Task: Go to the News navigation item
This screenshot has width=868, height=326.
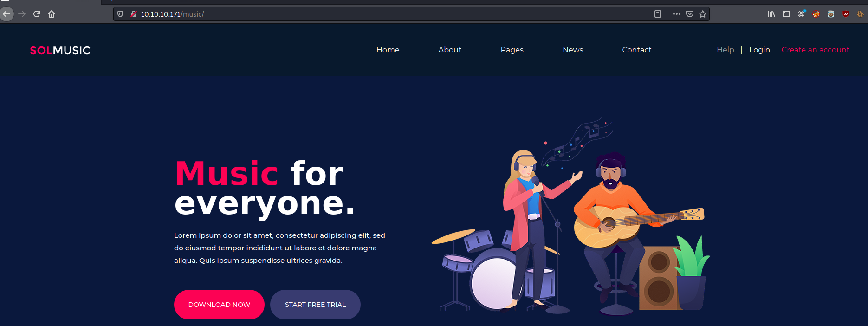Action: pyautogui.click(x=573, y=50)
